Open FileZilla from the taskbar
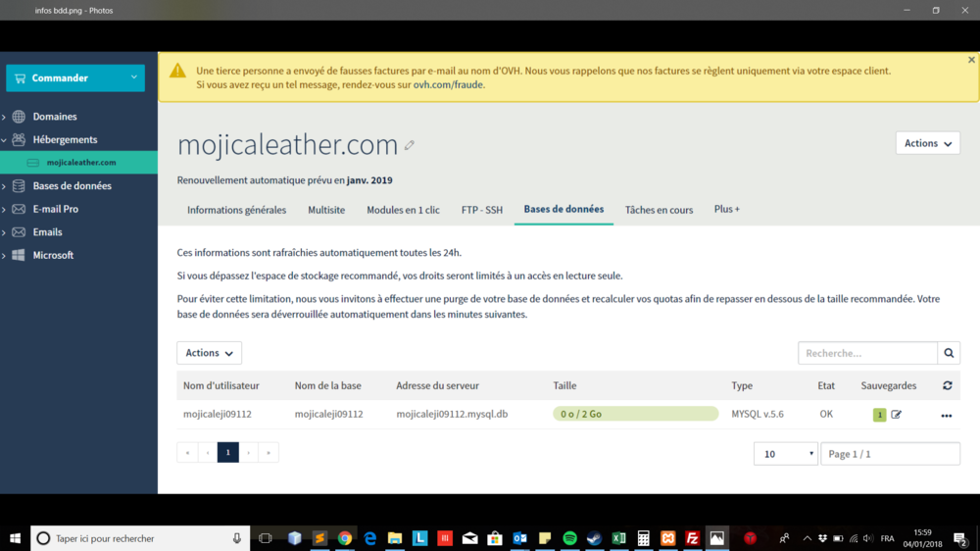Viewport: 980px width, 551px height. point(693,538)
